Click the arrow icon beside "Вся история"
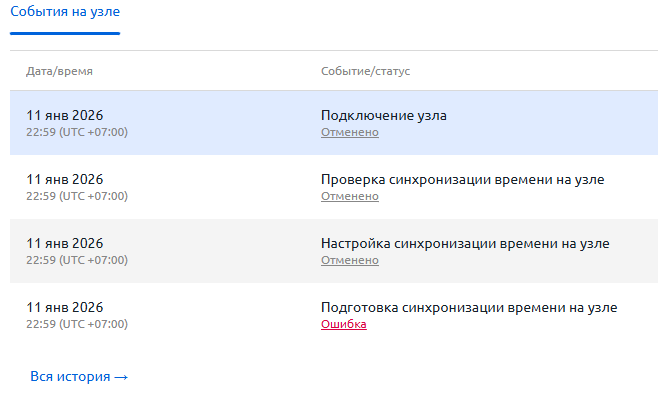This screenshot has width=658, height=406. click(121, 377)
